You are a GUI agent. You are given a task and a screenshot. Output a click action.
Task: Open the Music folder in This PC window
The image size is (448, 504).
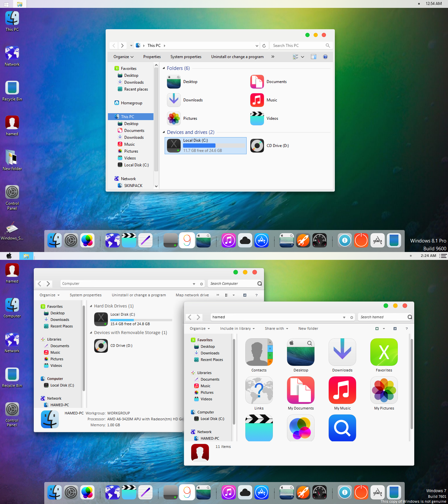264,100
